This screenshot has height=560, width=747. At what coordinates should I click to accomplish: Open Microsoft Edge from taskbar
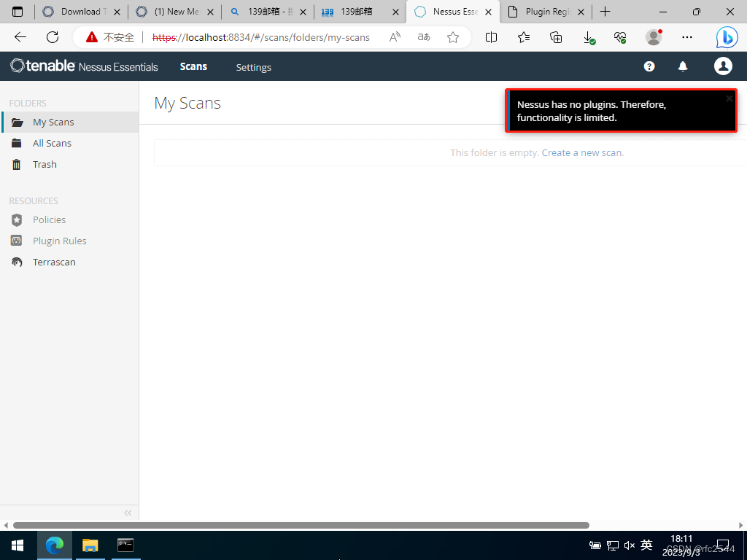click(54, 545)
